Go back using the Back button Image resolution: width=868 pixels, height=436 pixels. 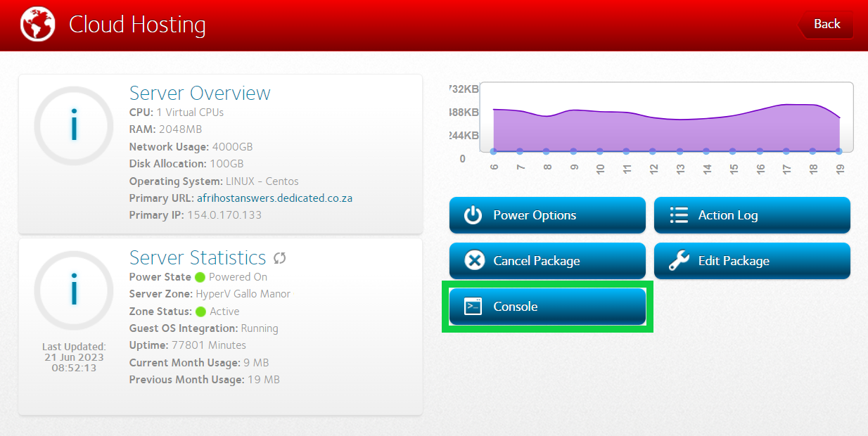click(x=826, y=24)
